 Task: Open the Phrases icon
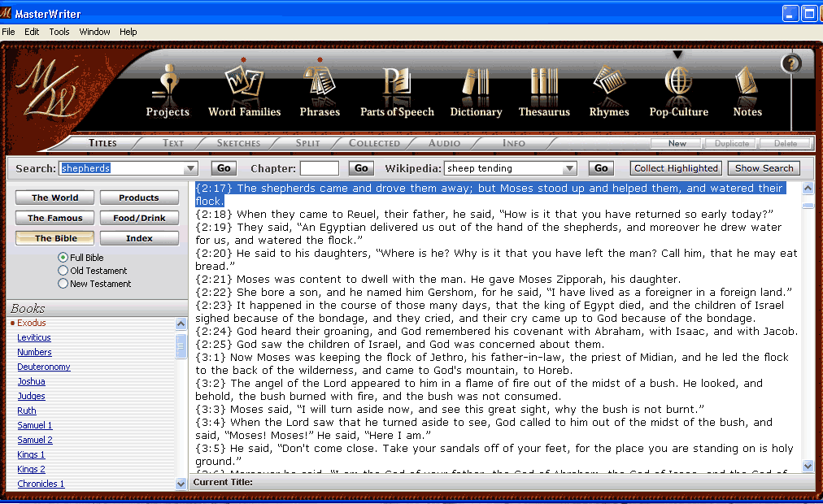click(x=320, y=90)
